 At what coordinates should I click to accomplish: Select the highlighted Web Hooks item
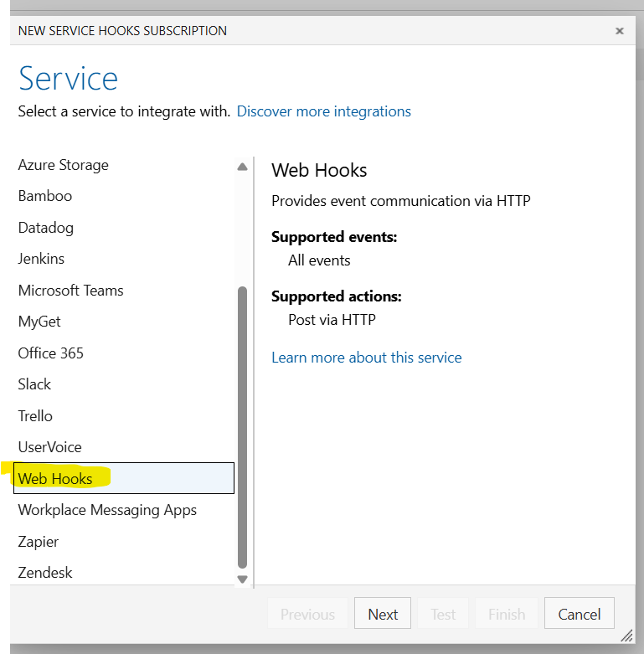124,478
